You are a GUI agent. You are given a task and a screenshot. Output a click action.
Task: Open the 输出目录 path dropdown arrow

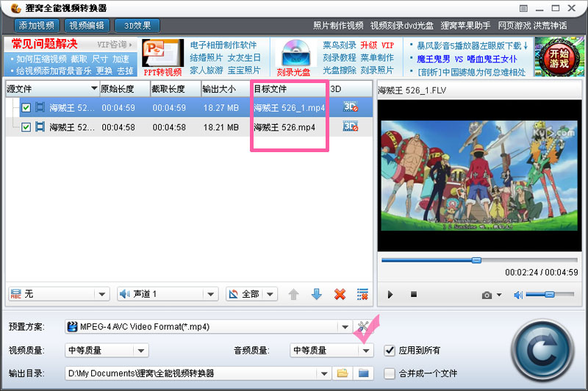tap(323, 373)
